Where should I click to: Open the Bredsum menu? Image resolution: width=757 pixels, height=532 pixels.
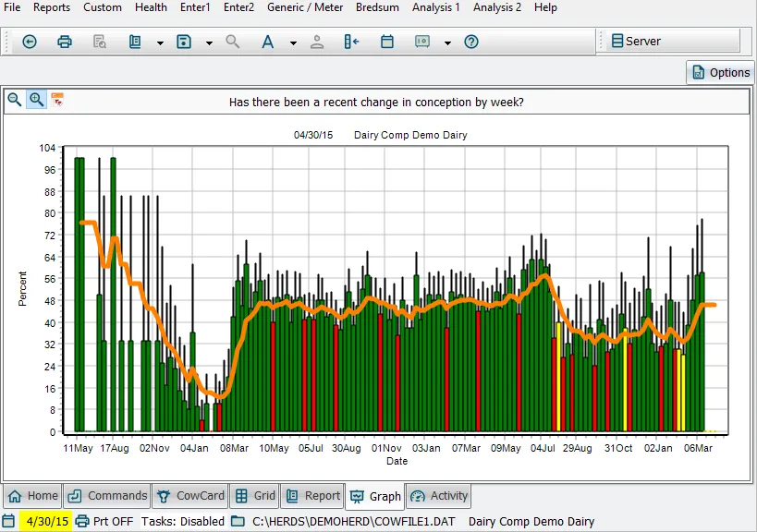pyautogui.click(x=377, y=7)
